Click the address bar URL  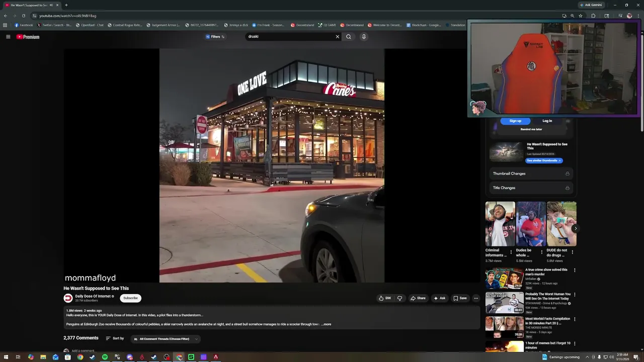pos(68,16)
